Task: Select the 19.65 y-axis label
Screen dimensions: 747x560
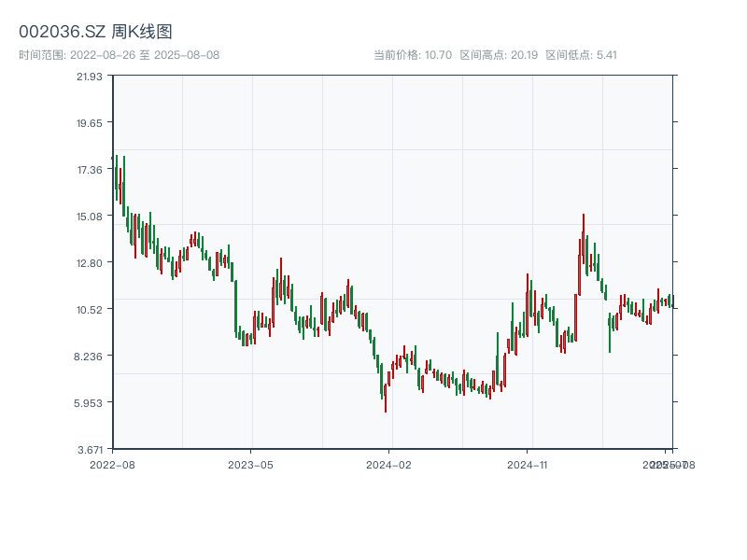Action: click(x=90, y=123)
